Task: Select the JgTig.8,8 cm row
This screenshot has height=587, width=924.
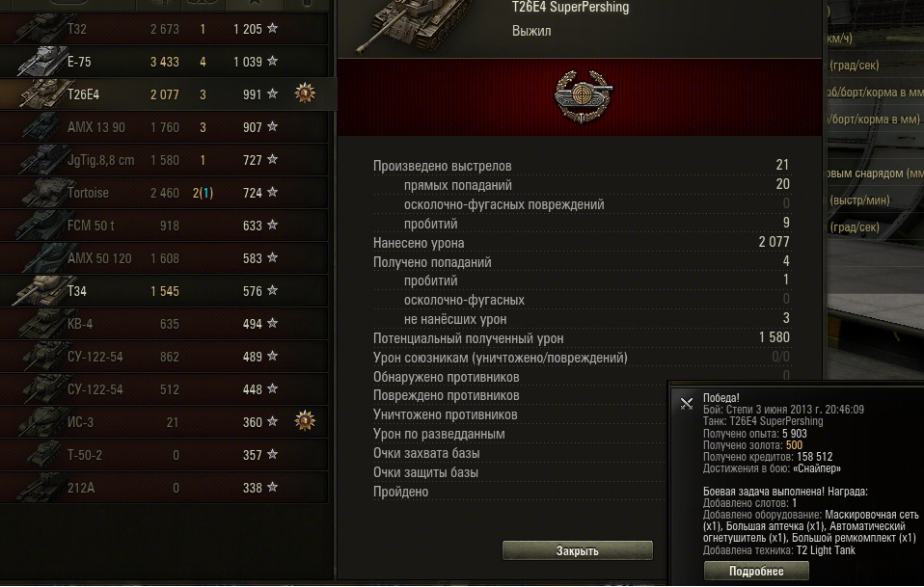Action: [164, 160]
